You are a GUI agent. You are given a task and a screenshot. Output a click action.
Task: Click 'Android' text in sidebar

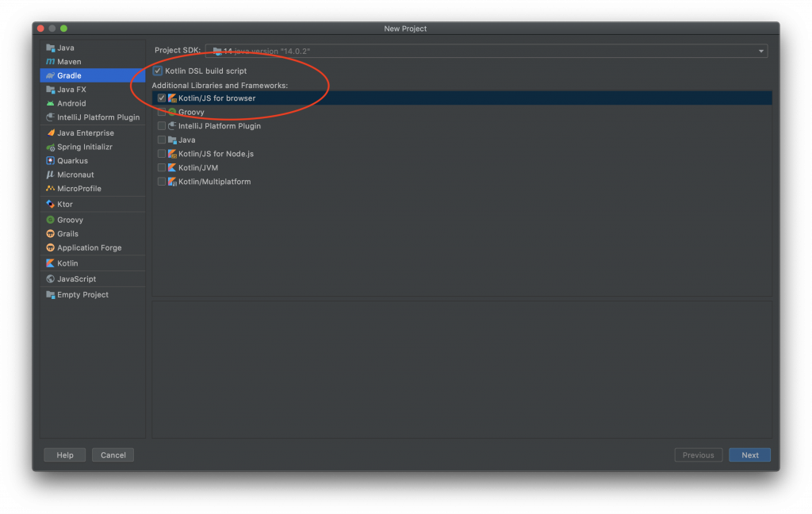(x=71, y=104)
